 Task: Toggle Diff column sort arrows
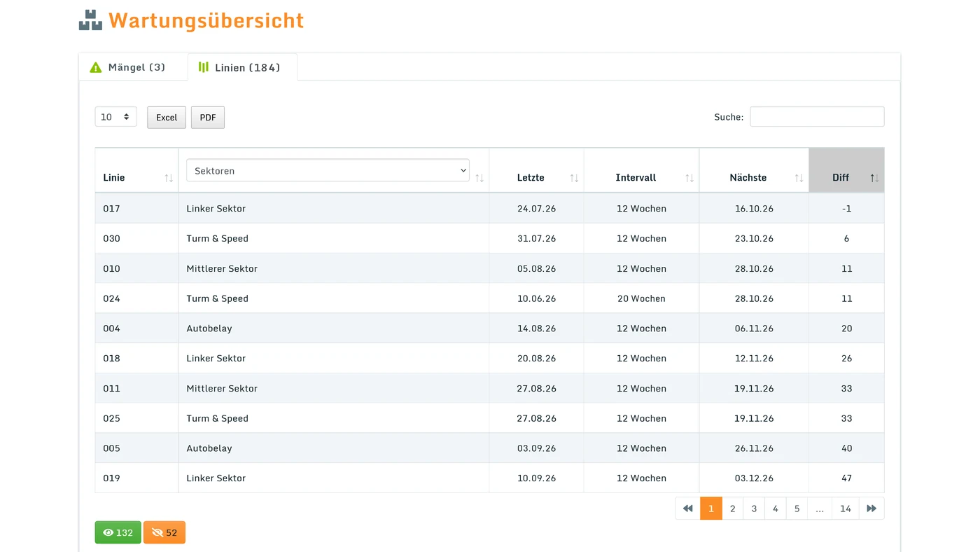(x=874, y=178)
